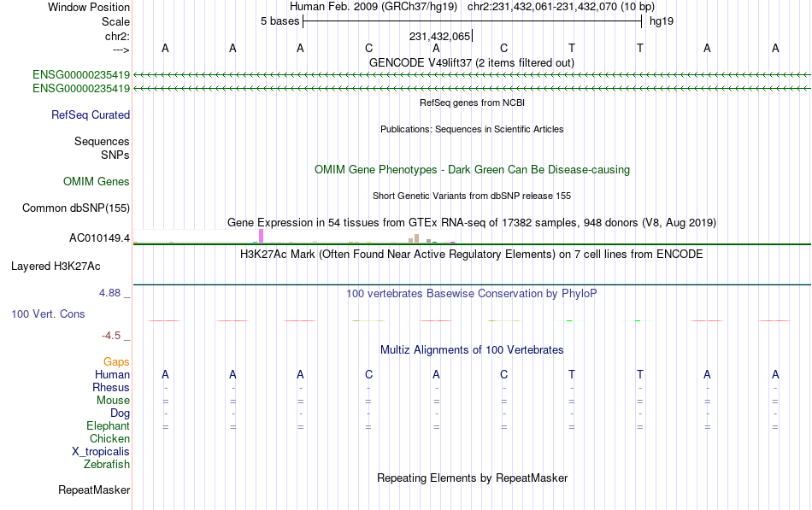Click the 4.88 PhyloP upper limit value
This screenshot has width=812, height=510.
click(x=109, y=293)
